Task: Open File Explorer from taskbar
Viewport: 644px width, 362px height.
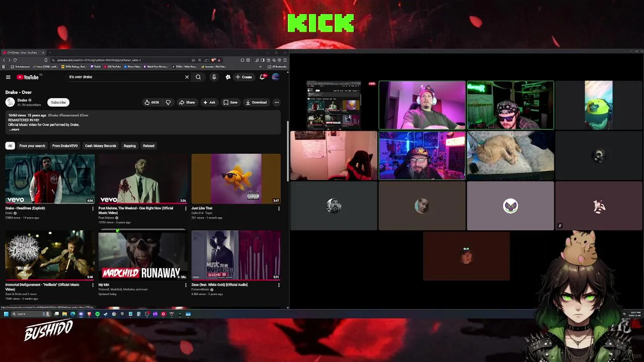Action: [64, 314]
